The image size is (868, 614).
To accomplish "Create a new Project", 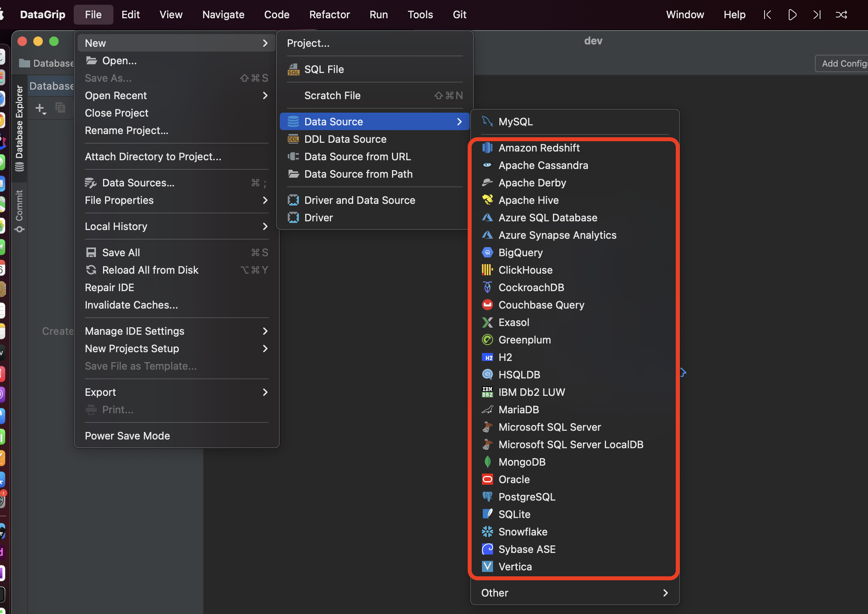I will click(375, 43).
